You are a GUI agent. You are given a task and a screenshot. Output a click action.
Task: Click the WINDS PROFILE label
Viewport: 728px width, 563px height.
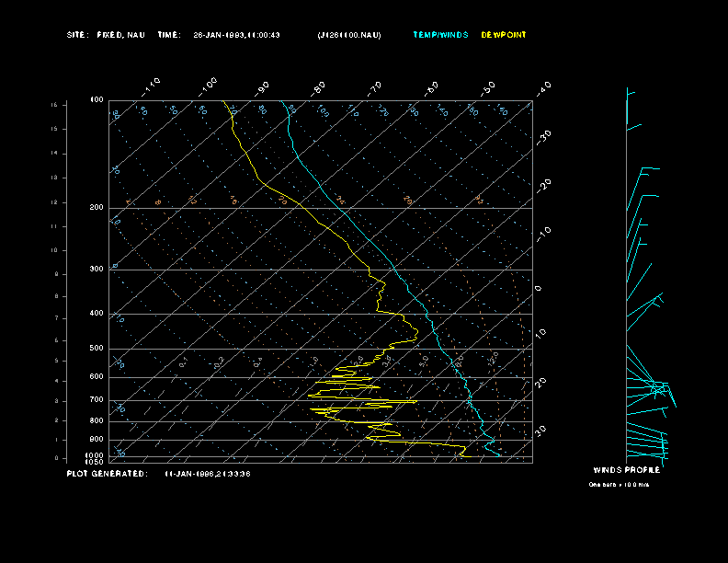(626, 469)
